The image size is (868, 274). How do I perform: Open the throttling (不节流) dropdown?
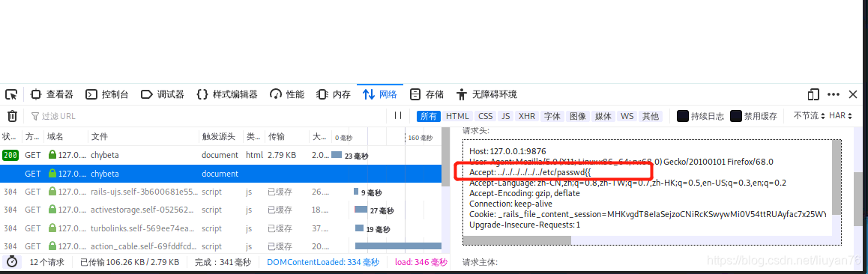pyautogui.click(x=810, y=116)
